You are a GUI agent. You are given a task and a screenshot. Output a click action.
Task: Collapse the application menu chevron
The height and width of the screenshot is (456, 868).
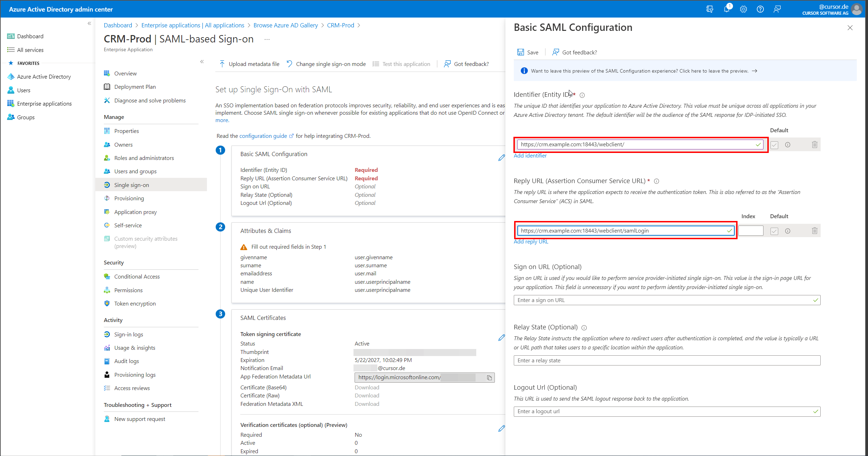coord(202,62)
